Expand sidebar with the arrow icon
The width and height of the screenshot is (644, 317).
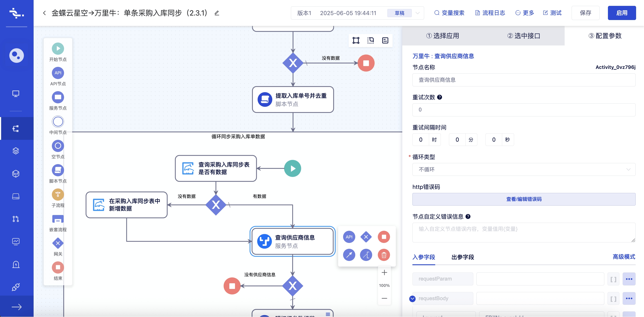tap(16, 307)
